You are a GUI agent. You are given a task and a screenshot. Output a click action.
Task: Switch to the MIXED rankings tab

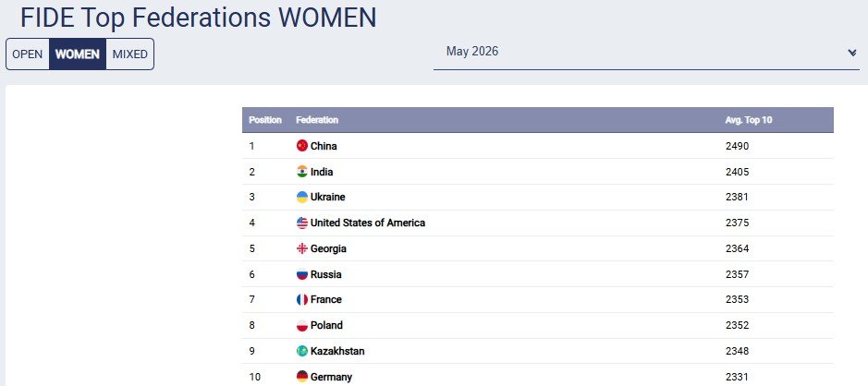point(130,54)
